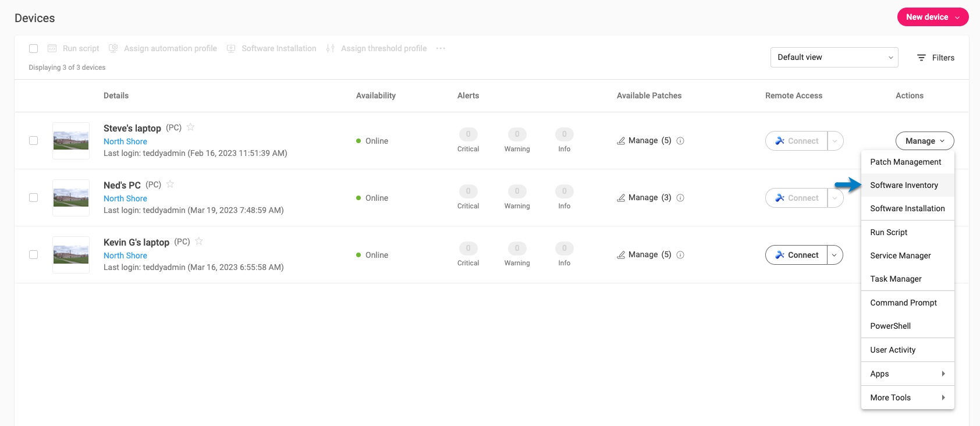Open the Kevin G's laptop device name
This screenshot has width=980, height=426.
136,242
